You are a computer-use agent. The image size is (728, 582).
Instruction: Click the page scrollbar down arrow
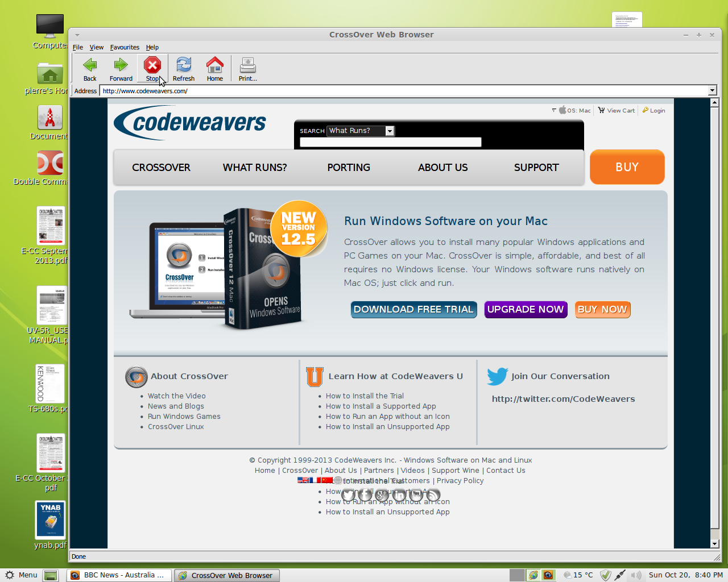715,544
